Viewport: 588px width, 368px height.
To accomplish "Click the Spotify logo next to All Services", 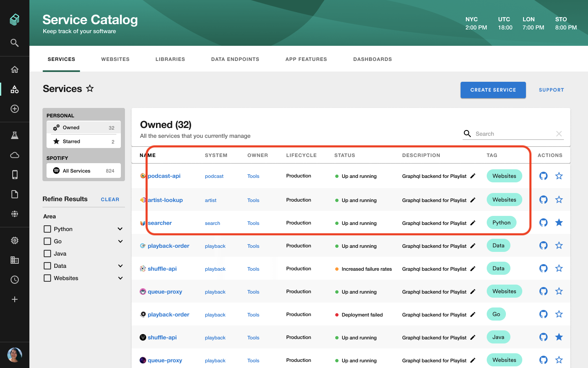I will (56, 171).
